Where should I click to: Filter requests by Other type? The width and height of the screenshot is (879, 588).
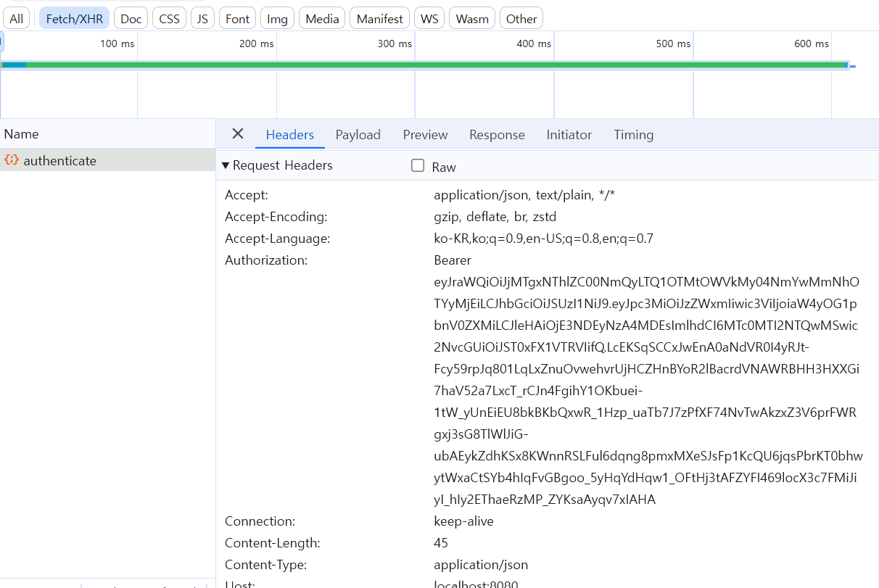(x=521, y=19)
